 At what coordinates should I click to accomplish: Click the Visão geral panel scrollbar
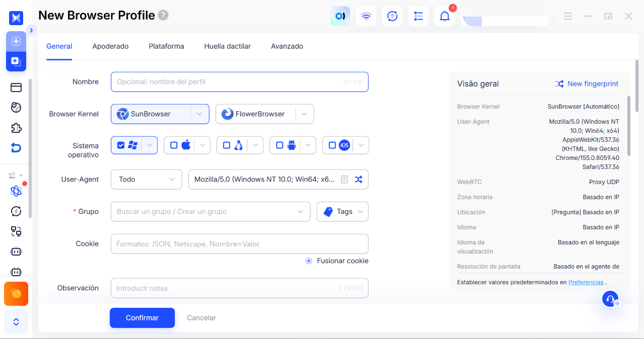[x=629, y=126]
